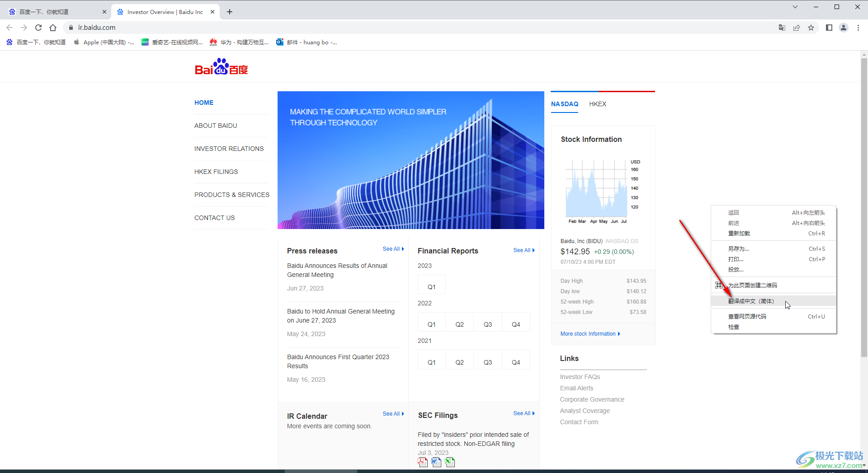Open the Excel file icon under SEC Filings
Screen dimensions: 868x473
pos(450,462)
